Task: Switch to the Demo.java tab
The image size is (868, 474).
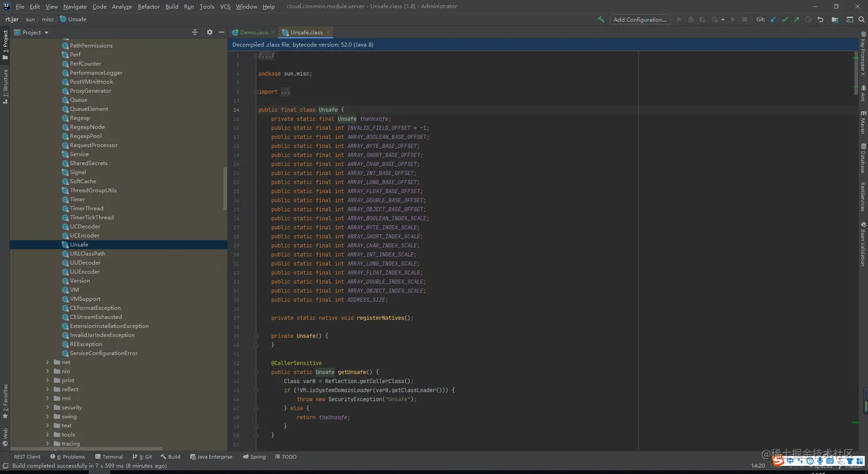Action: [x=253, y=32]
